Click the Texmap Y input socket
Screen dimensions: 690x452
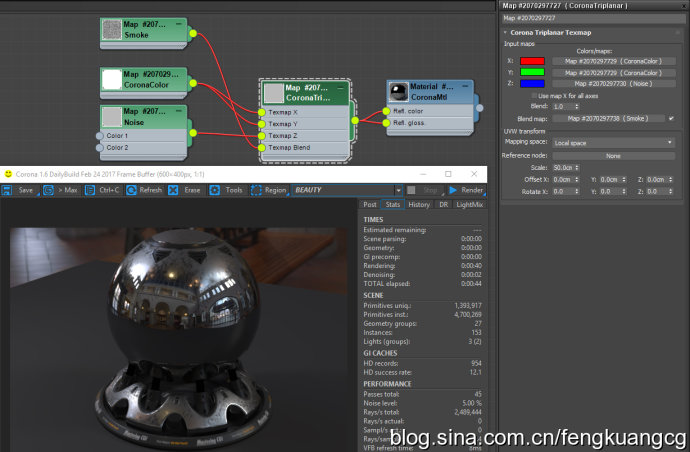tap(262, 124)
